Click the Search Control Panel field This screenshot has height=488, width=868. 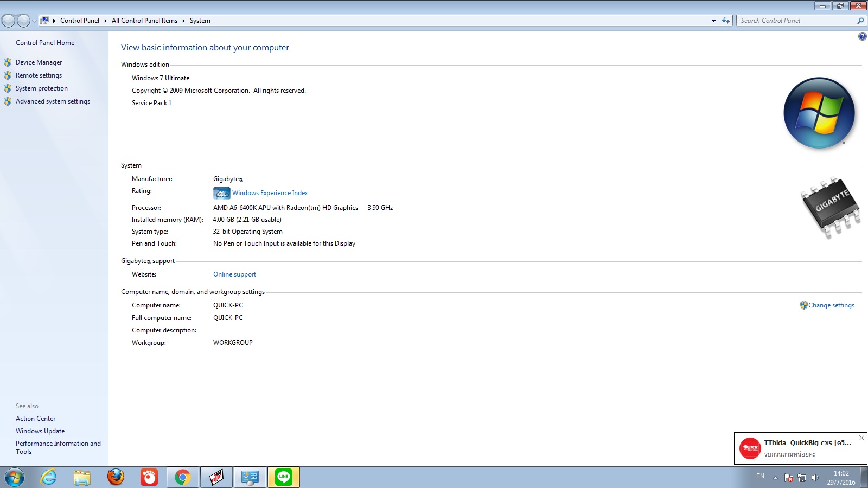tap(795, 21)
